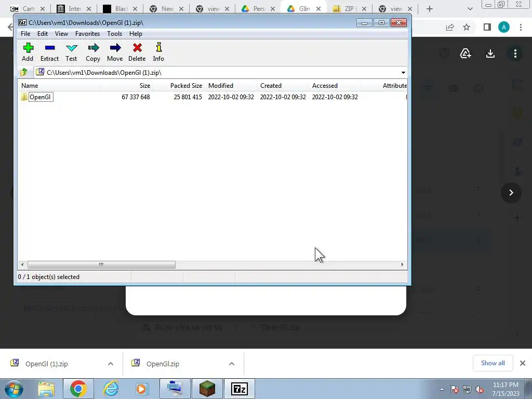Open OpenGl (1).zip download options chevron
Viewport: 532px width, 399px height.
(x=111, y=364)
